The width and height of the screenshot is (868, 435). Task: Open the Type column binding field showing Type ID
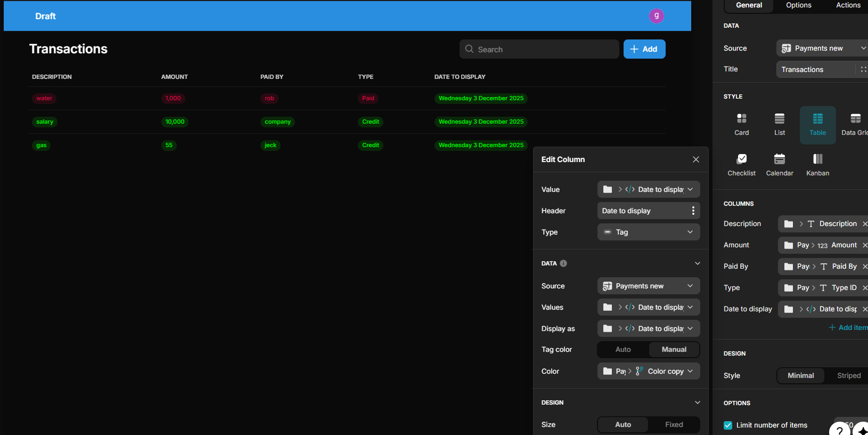click(823, 288)
